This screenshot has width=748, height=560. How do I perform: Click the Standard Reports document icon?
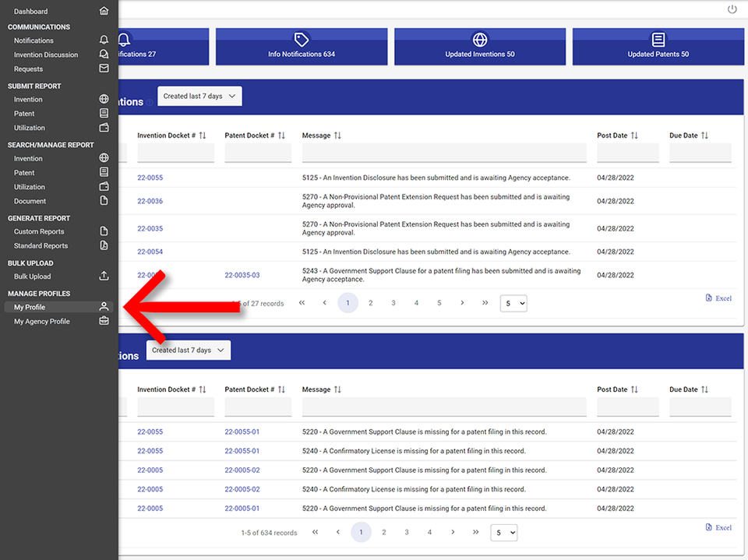[104, 245]
